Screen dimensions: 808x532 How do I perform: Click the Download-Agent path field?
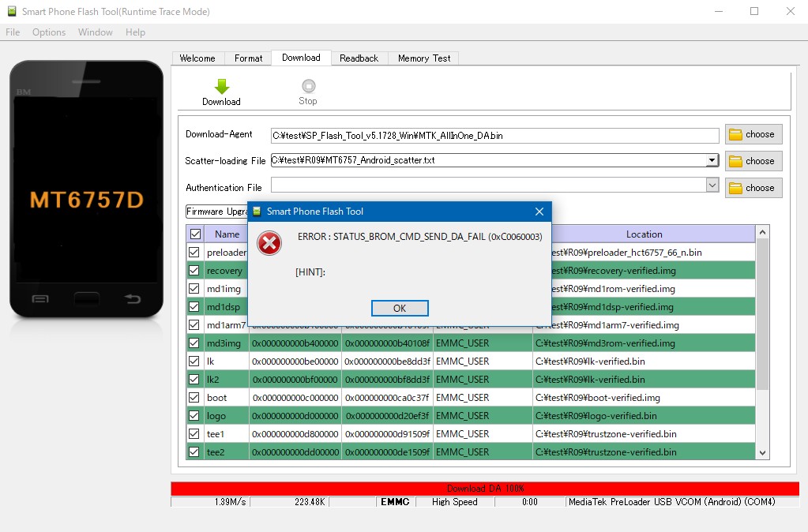494,136
